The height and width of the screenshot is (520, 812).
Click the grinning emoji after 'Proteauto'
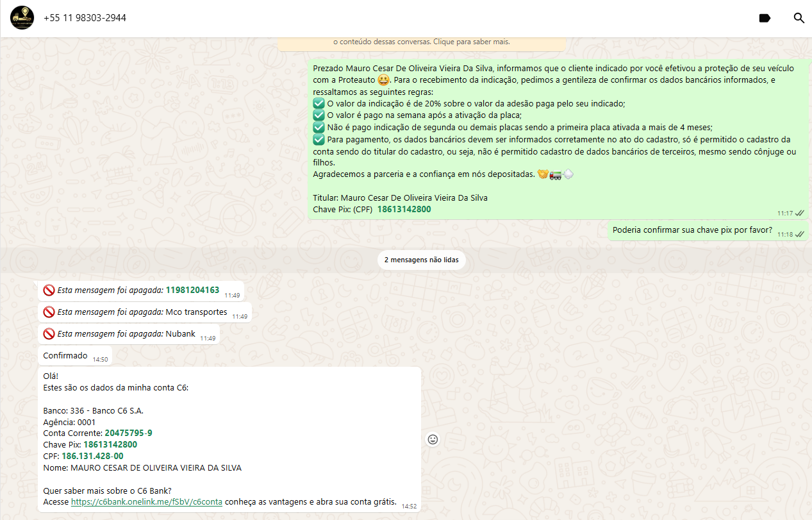pos(383,80)
